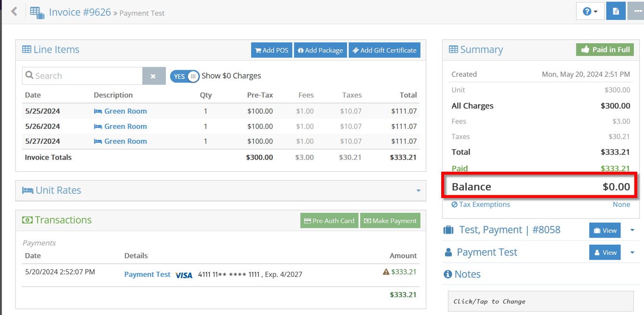Click the Line Items table icon
This screenshot has height=315, width=644.
(x=27, y=50)
